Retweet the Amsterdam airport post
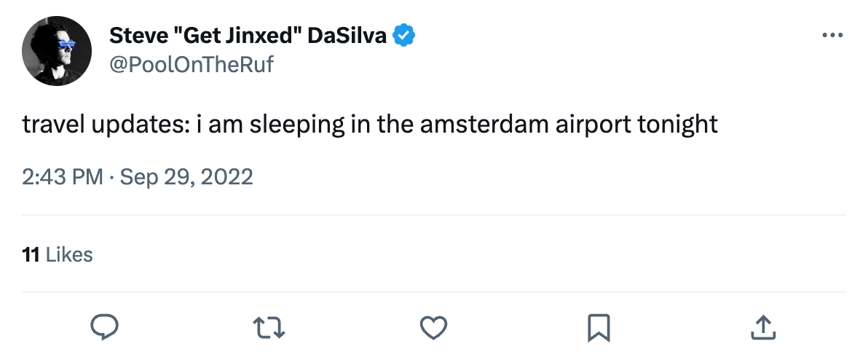The width and height of the screenshot is (868, 360). pos(269,327)
